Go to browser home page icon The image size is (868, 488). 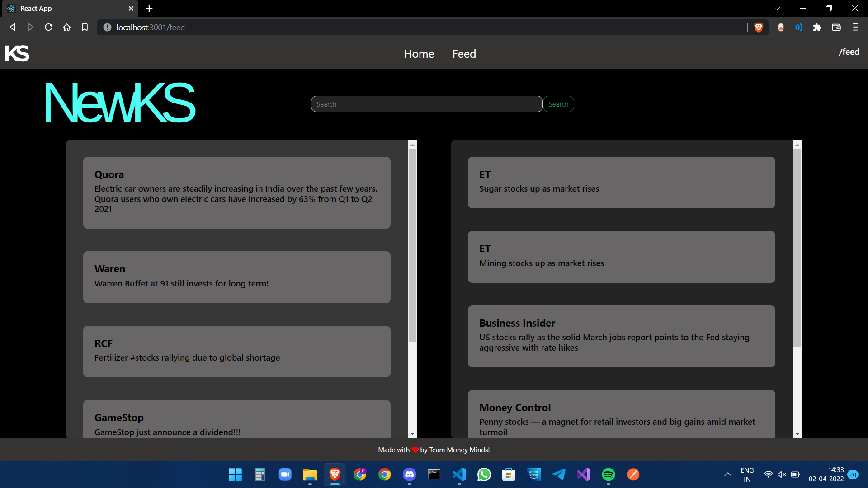[66, 28]
